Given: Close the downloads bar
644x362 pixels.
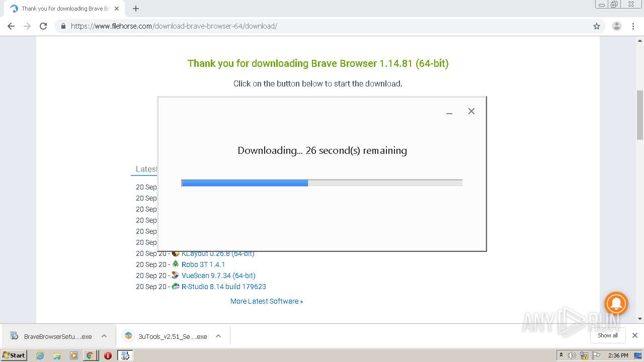Looking at the screenshot, I should [635, 335].
